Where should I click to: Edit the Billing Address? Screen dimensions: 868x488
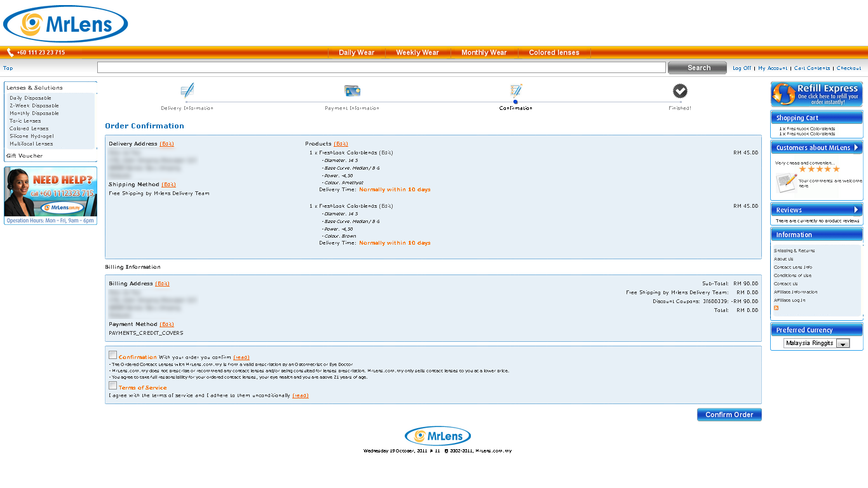162,284
